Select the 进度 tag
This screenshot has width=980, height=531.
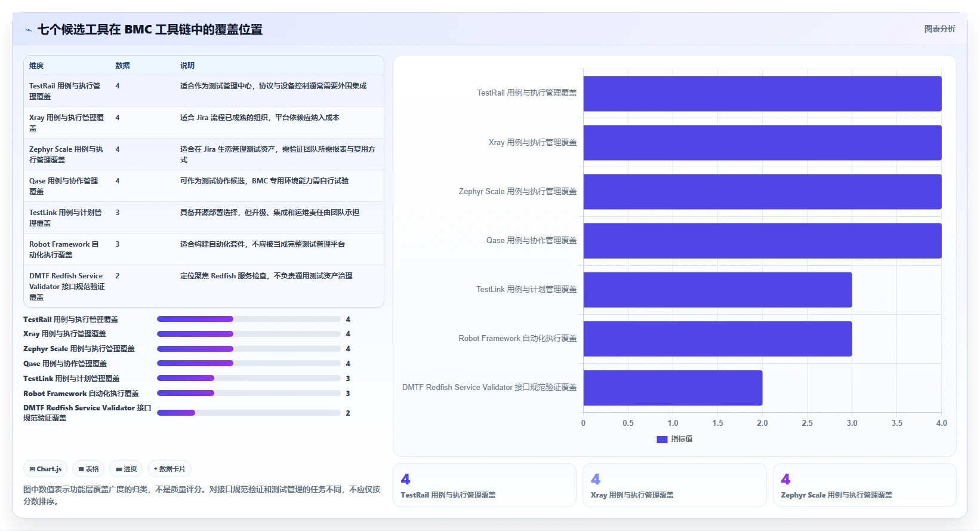pos(126,469)
